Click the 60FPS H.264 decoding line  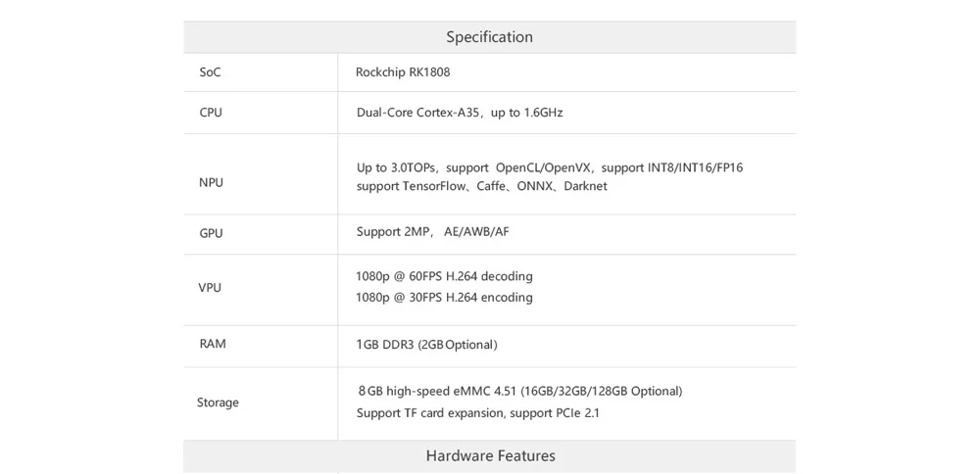(444, 276)
